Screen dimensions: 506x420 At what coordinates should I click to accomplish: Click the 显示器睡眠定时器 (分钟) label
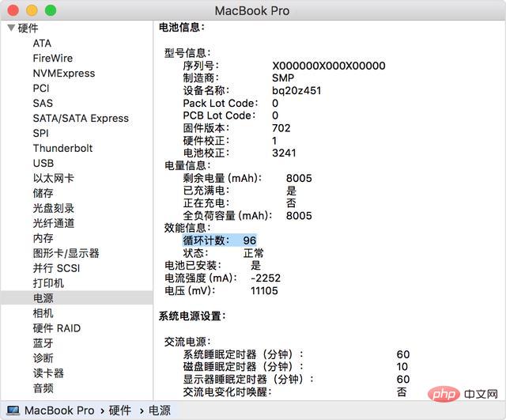click(x=248, y=380)
